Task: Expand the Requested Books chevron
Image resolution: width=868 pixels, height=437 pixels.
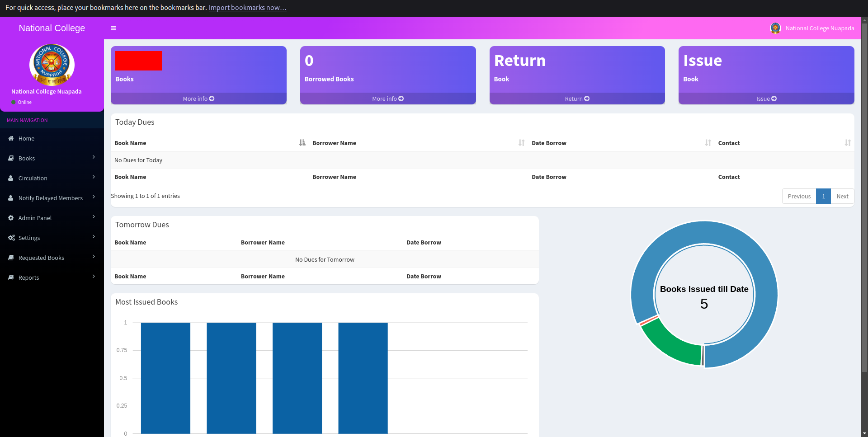Action: click(x=94, y=257)
